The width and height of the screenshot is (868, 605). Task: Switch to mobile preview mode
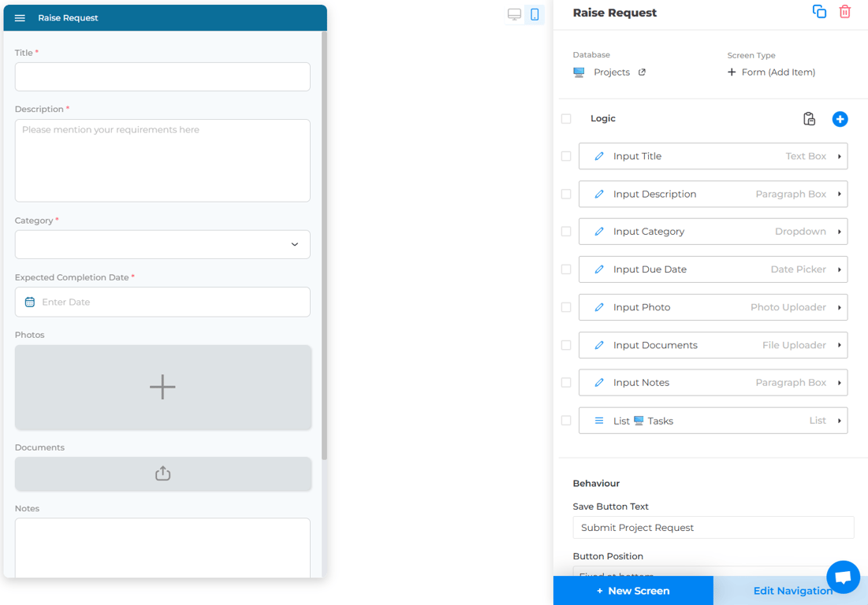tap(535, 14)
